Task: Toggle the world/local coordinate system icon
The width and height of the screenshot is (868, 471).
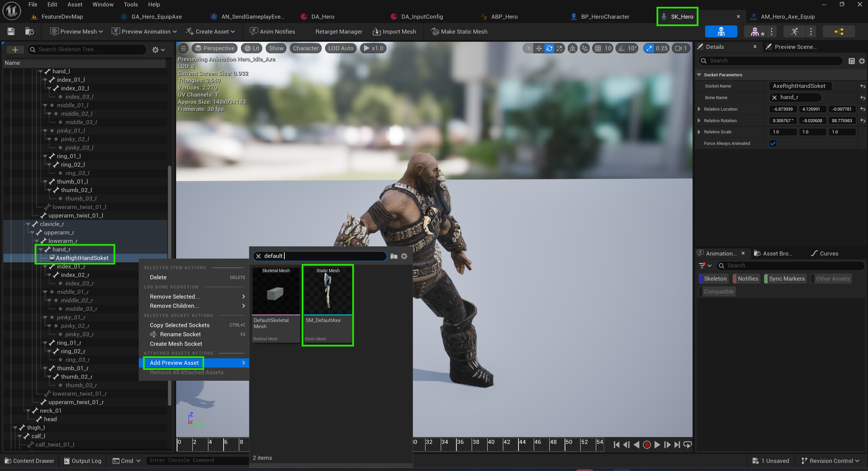Action: pyautogui.click(x=572, y=48)
